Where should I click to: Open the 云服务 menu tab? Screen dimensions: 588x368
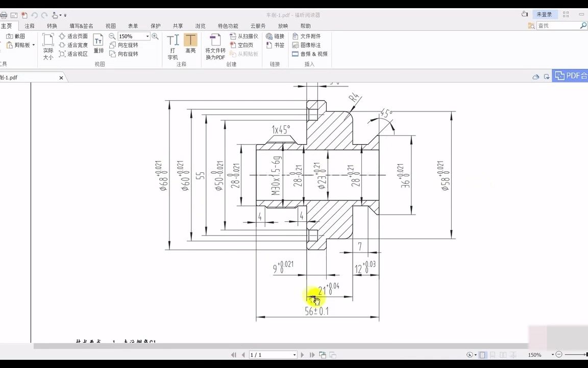pyautogui.click(x=257, y=26)
